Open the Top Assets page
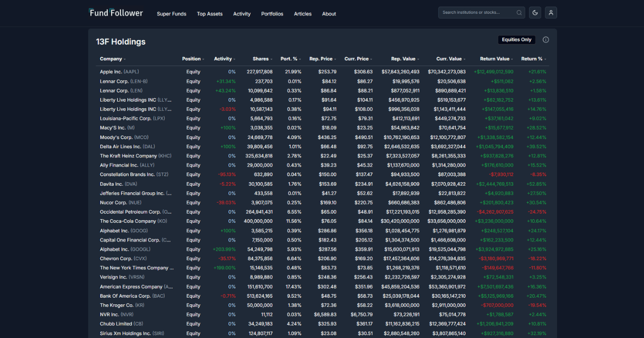This screenshot has height=338, width=644. (x=210, y=14)
